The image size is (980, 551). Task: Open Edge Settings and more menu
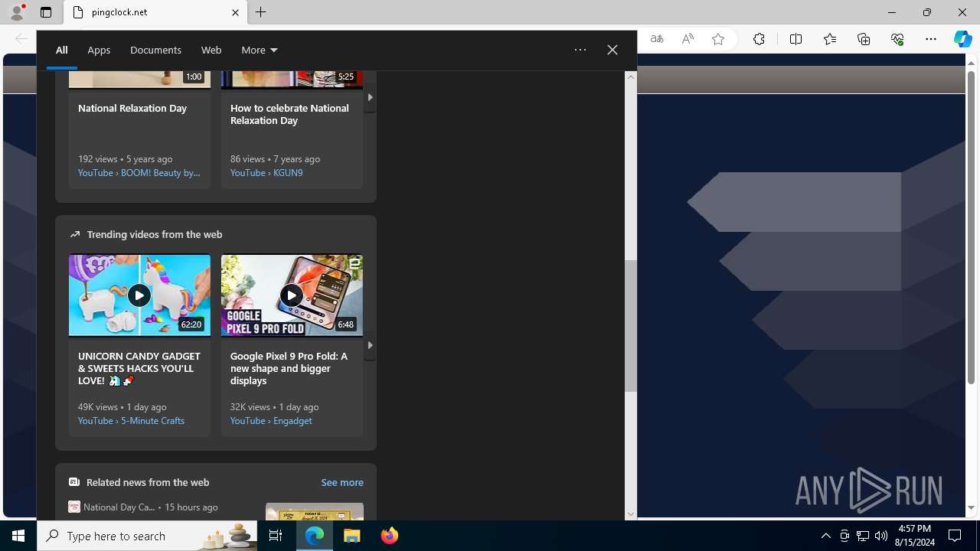(931, 39)
